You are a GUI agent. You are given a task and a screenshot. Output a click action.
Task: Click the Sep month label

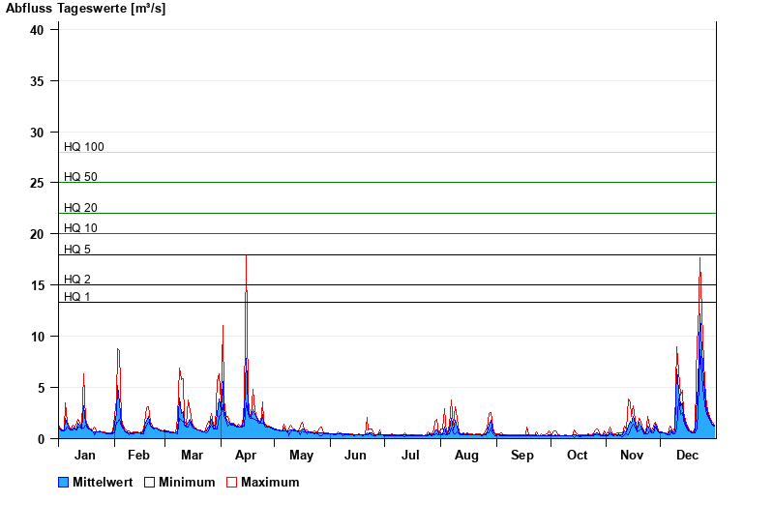[x=522, y=456]
